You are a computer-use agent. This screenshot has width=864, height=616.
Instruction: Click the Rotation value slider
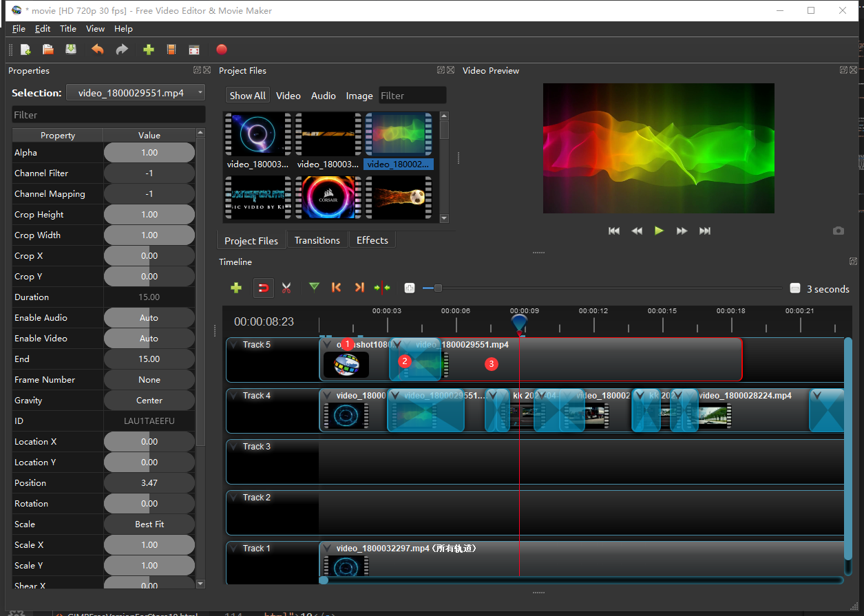pos(149,504)
